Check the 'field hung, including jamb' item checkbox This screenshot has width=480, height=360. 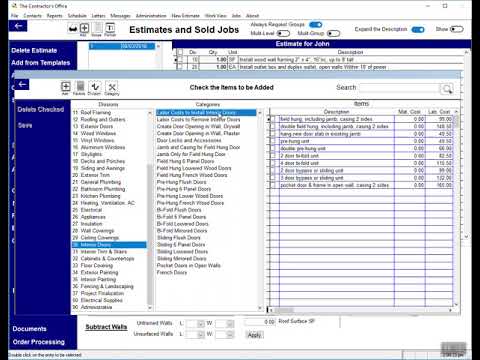point(273,119)
